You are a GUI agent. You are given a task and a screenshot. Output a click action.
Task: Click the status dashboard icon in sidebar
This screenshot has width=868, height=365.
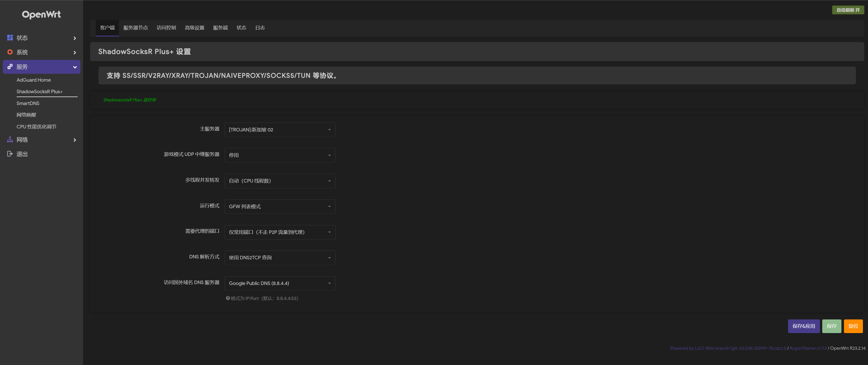[10, 38]
